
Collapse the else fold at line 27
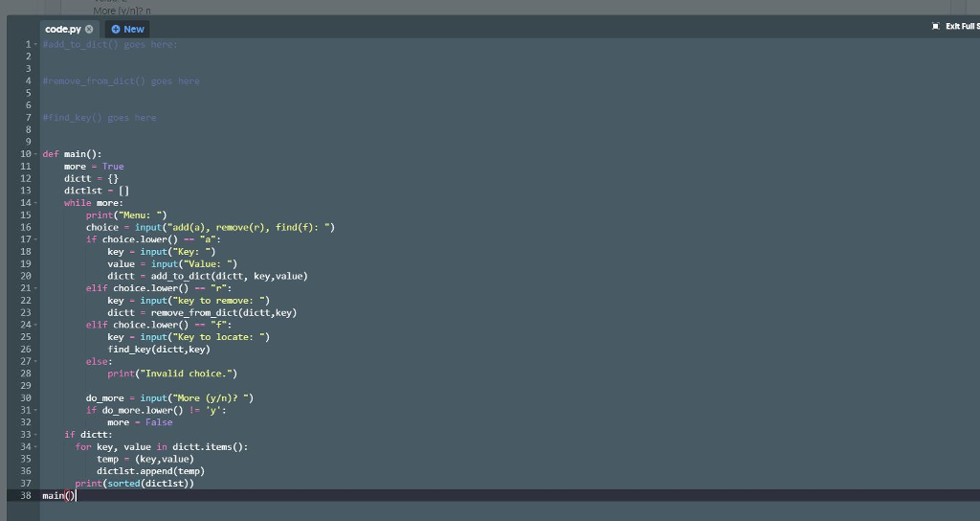pyautogui.click(x=35, y=361)
